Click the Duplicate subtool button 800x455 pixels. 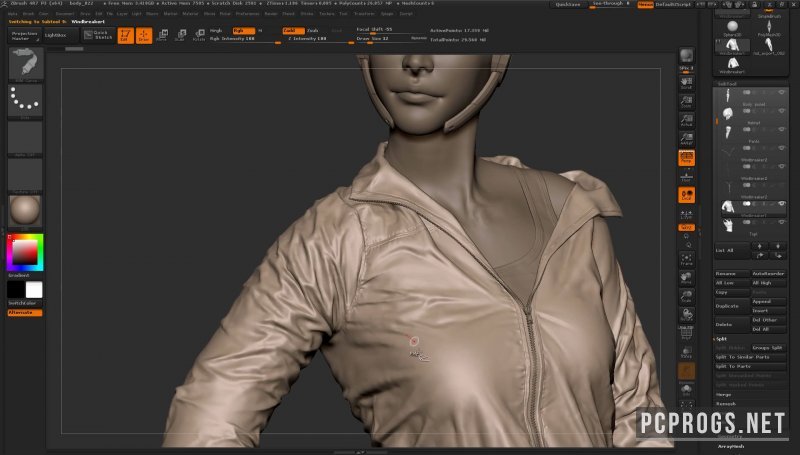click(732, 306)
